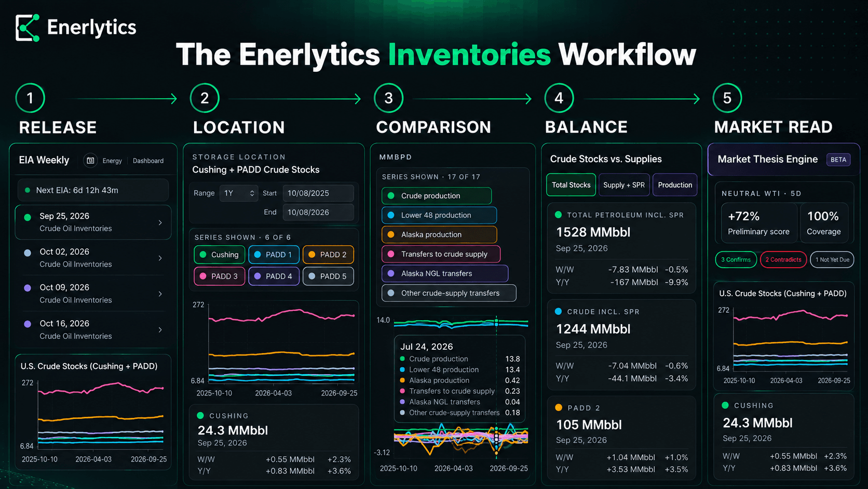Toggle the PADD 4 series chip
This screenshot has width=868, height=489.
pos(274,276)
